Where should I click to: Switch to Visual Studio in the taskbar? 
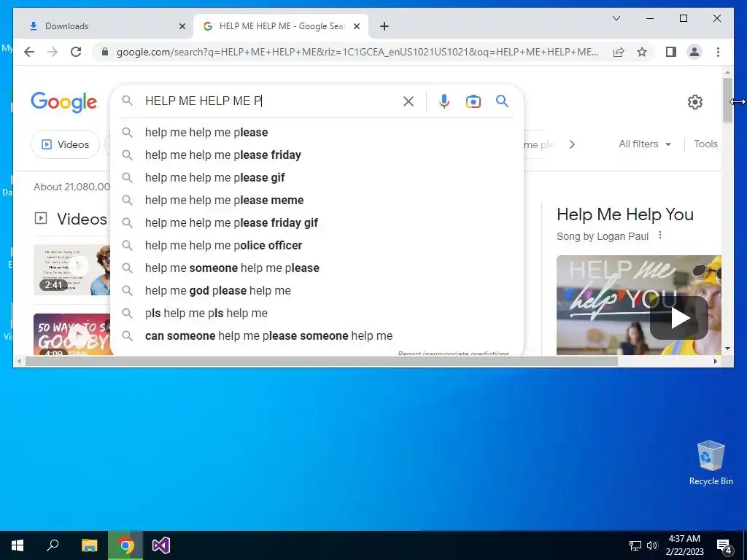coord(161,545)
